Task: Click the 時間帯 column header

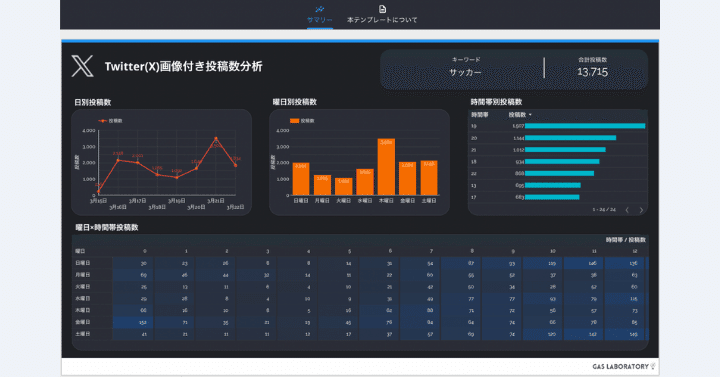Action: (x=480, y=115)
